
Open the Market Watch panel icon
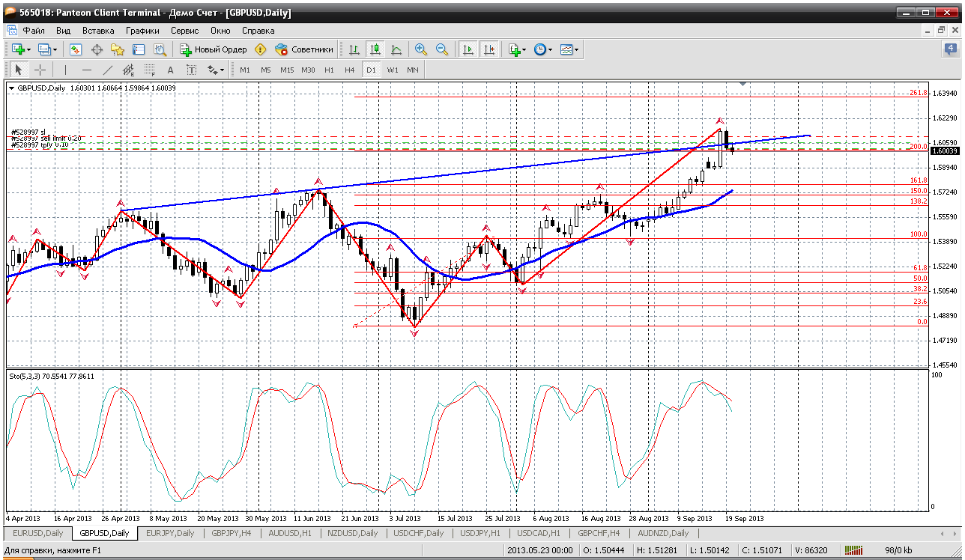tap(76, 49)
